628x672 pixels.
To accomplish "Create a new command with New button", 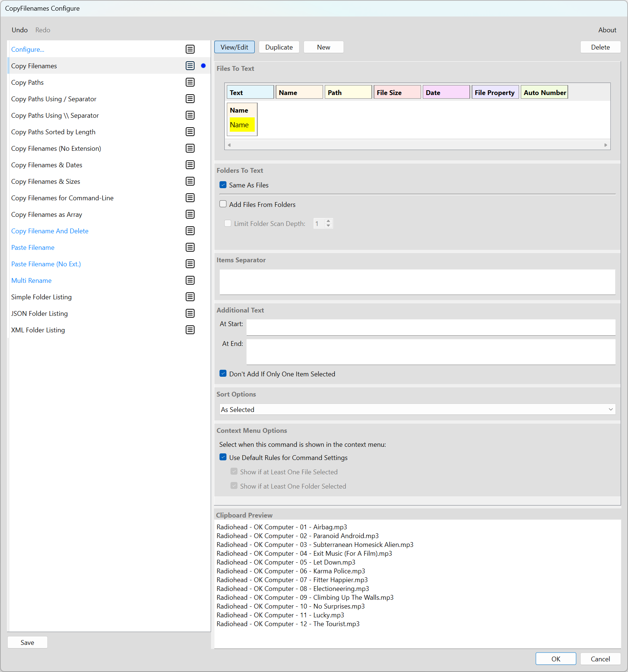I will tap(323, 47).
